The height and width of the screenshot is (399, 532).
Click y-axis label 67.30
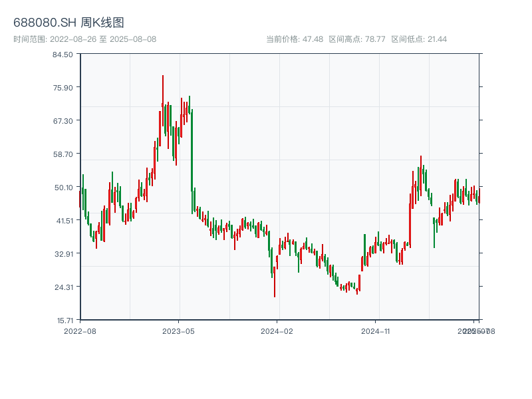point(63,121)
